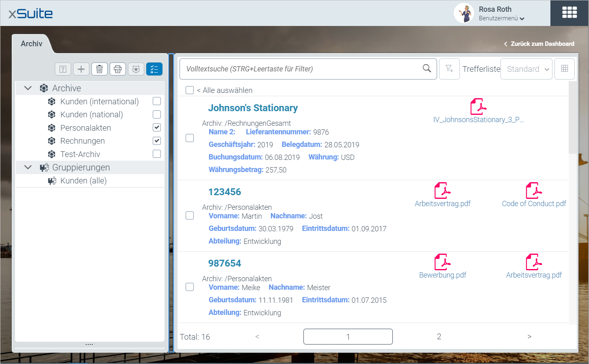Enable the Kunden (international) archive checkbox
This screenshot has height=364, width=589.
pos(157,101)
